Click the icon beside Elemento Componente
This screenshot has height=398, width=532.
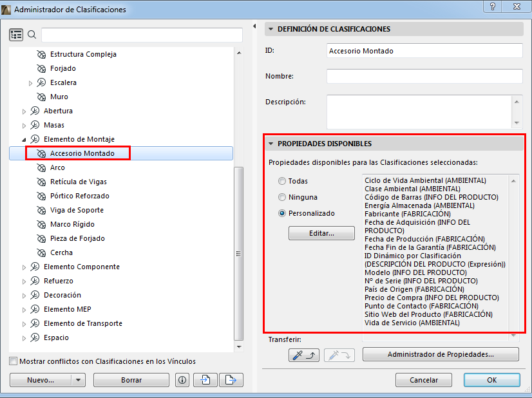35,267
